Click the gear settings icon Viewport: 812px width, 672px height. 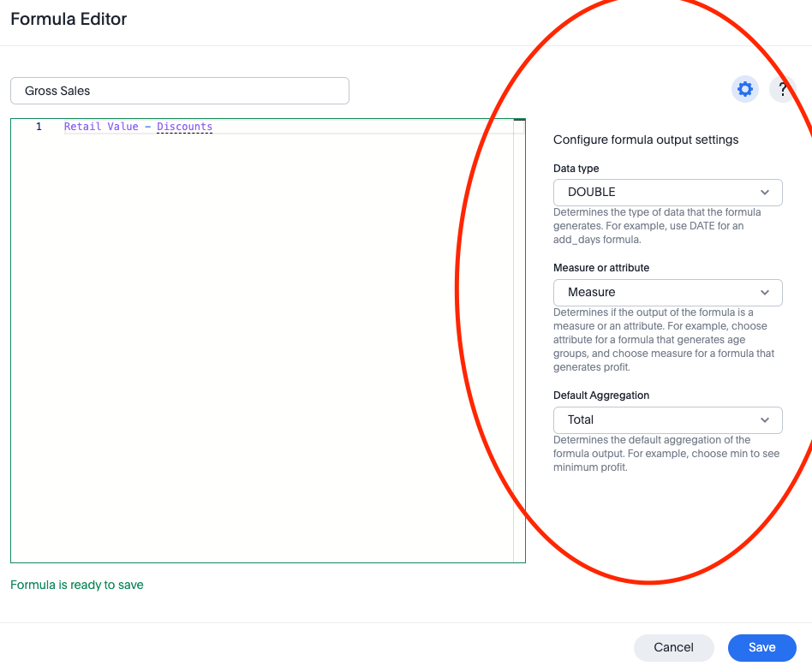pos(744,89)
